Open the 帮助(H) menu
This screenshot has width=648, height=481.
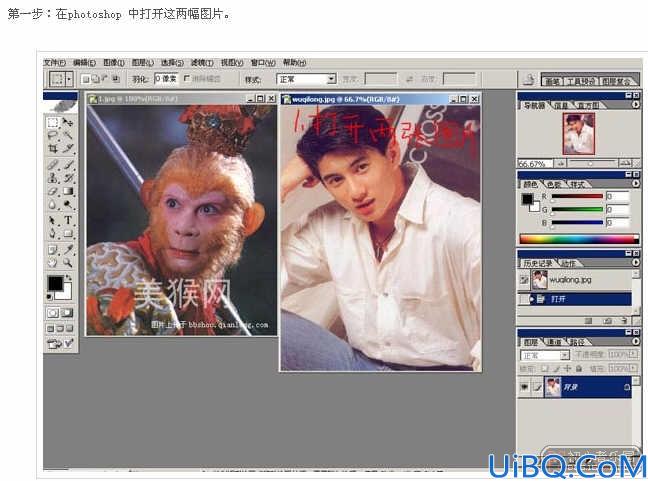tap(294, 62)
